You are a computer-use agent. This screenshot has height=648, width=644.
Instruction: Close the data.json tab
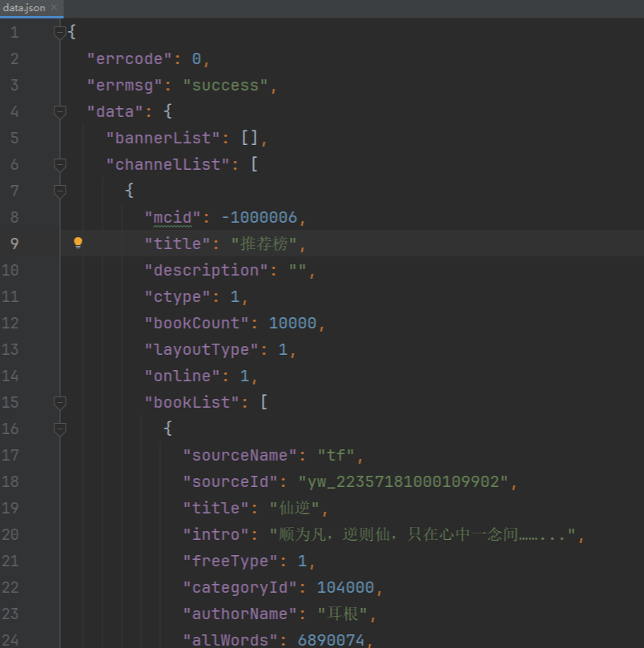pos(54,7)
